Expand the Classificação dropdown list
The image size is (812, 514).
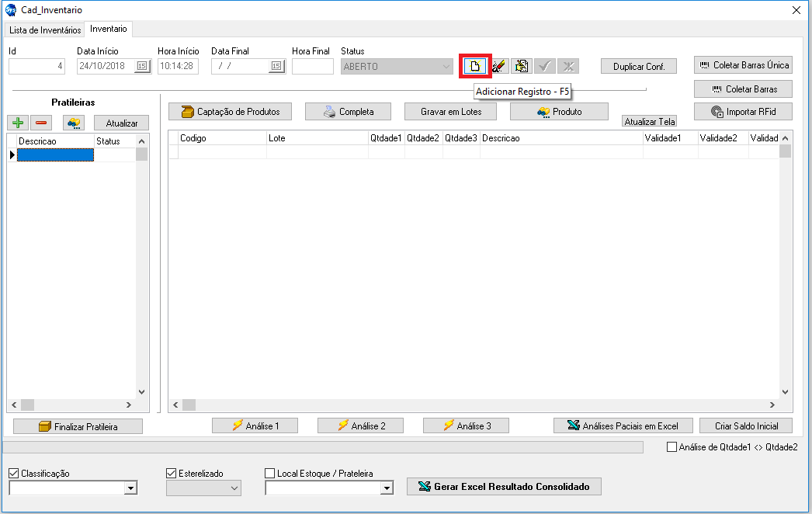pos(130,488)
